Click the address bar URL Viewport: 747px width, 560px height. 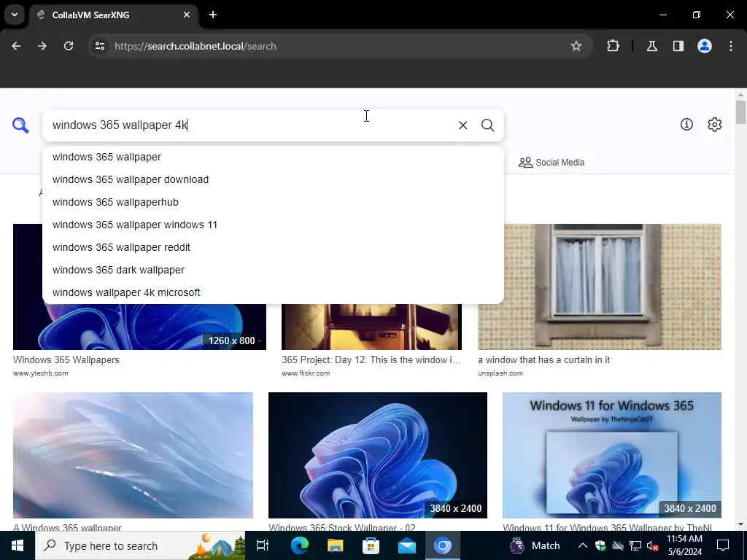point(195,46)
